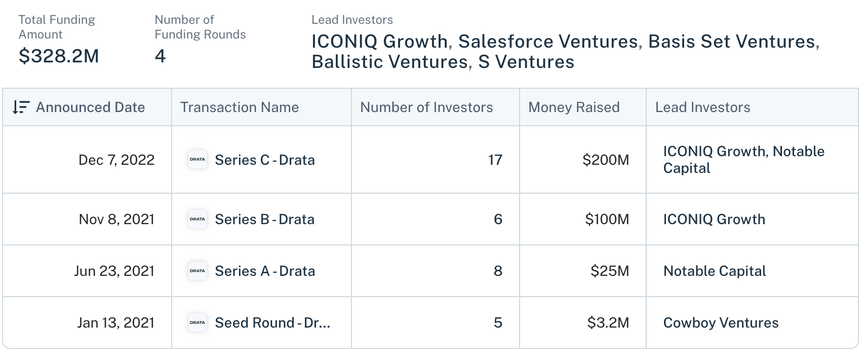Open the Seed Round transaction link
The width and height of the screenshot is (868, 356).
point(272,323)
